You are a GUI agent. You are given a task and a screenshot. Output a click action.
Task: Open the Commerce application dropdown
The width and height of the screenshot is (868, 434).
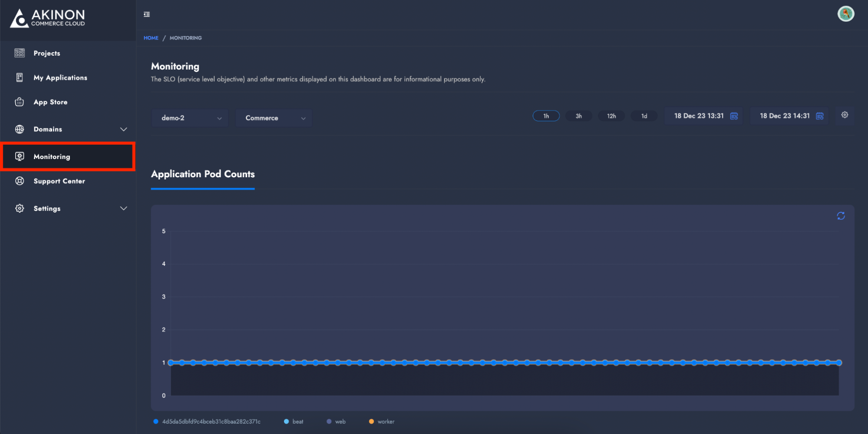point(274,118)
